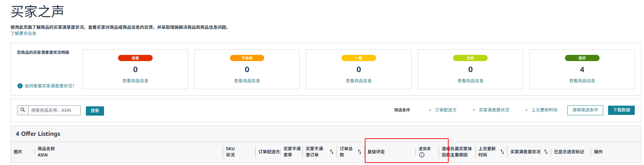Click the orange 不合格 badge
The image size is (644, 165).
click(x=247, y=58)
